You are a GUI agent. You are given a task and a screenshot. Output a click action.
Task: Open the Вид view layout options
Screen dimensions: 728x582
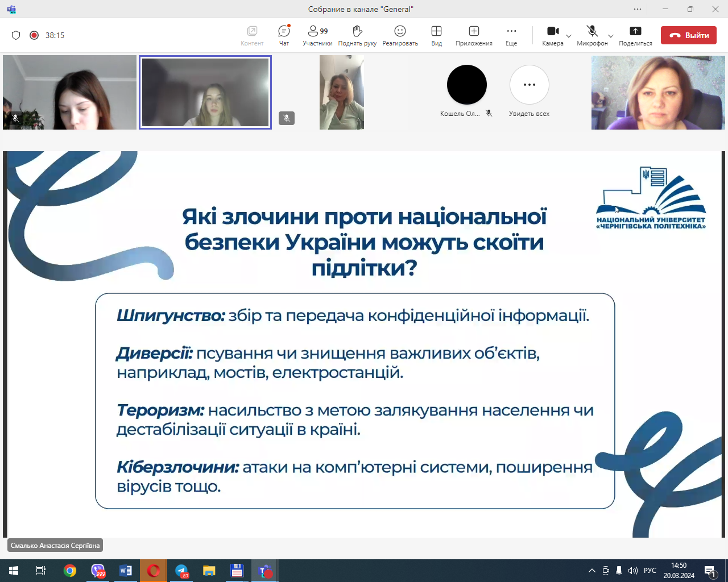(436, 35)
